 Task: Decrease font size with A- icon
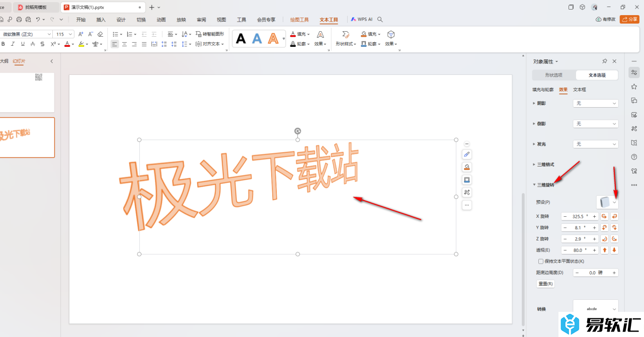tap(91, 34)
